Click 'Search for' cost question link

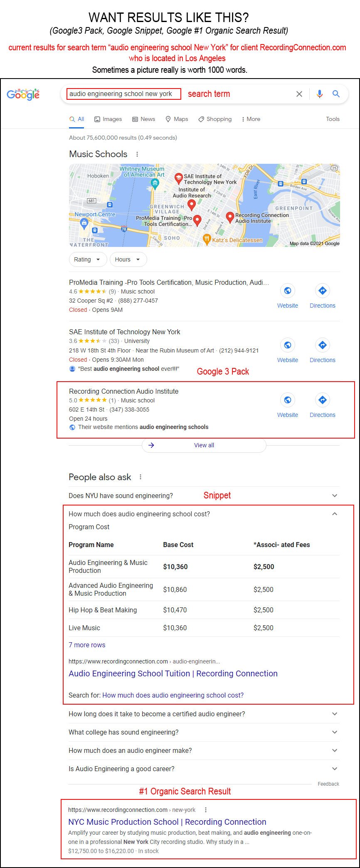coord(173,695)
